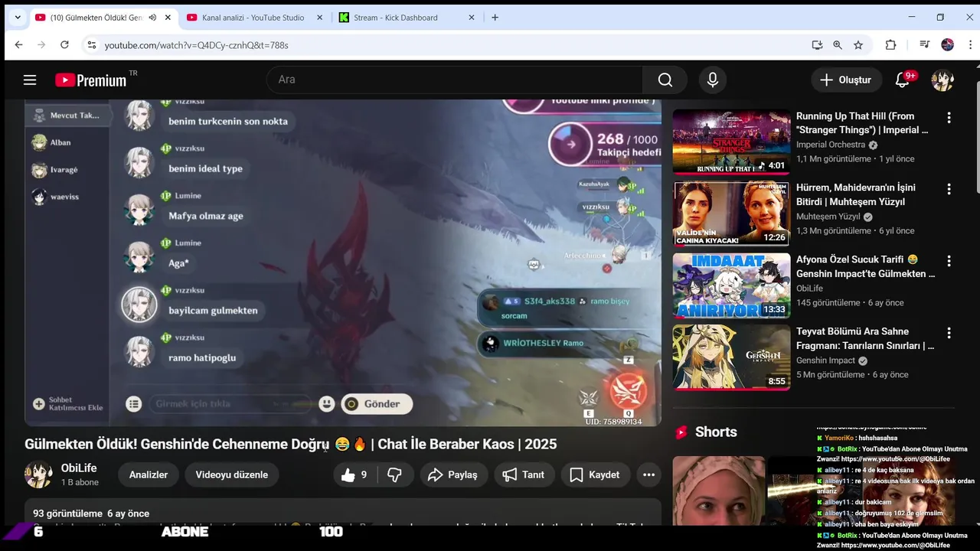Viewport: 980px width, 551px height.
Task: Open options menu for Running Up That Hill
Action: point(949,118)
